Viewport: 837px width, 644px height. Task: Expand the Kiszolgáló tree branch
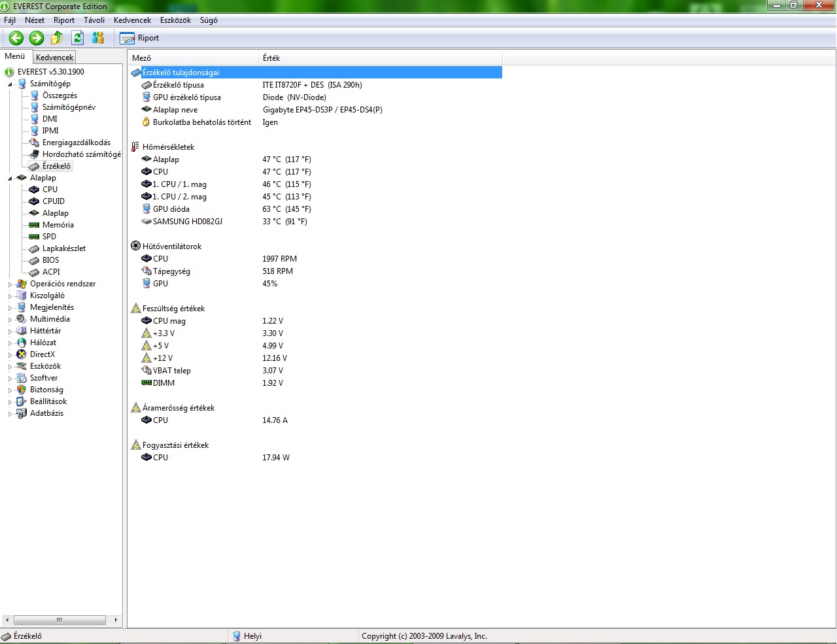(x=10, y=296)
